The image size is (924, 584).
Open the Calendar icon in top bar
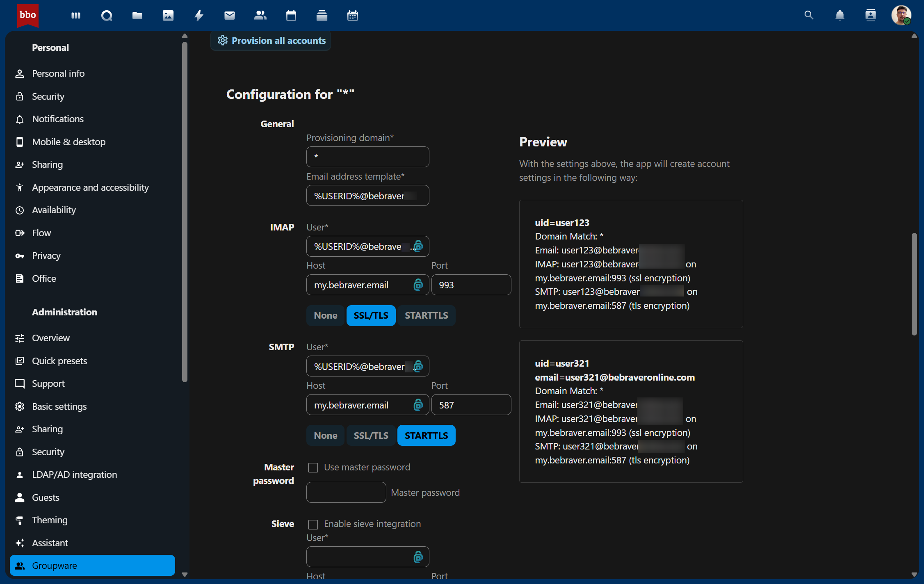(291, 16)
